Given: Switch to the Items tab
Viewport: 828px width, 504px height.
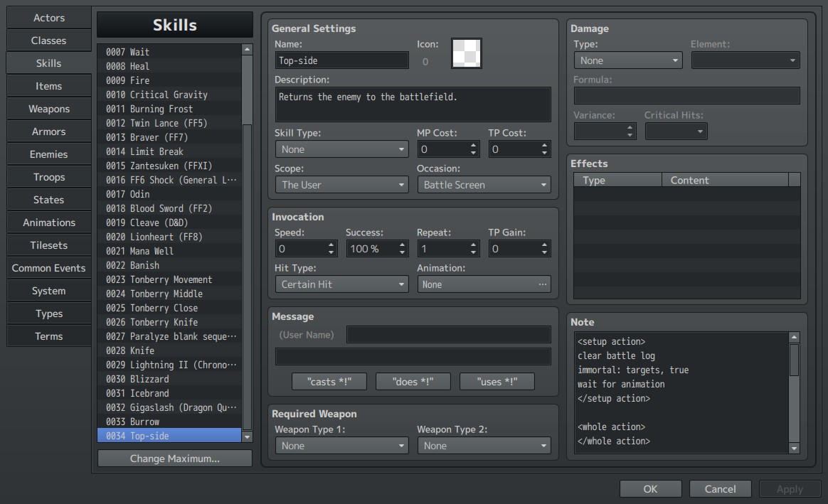Looking at the screenshot, I should 49,86.
